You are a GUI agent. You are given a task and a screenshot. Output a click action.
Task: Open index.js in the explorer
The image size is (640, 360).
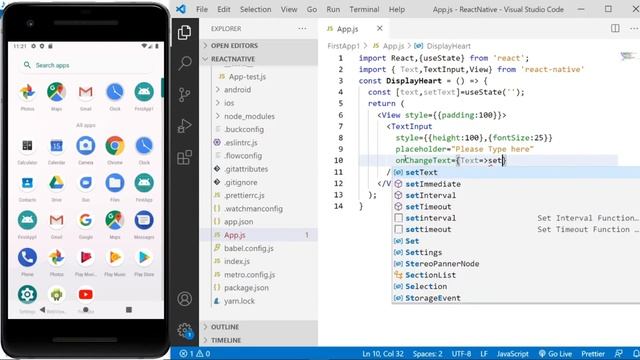pyautogui.click(x=237, y=261)
